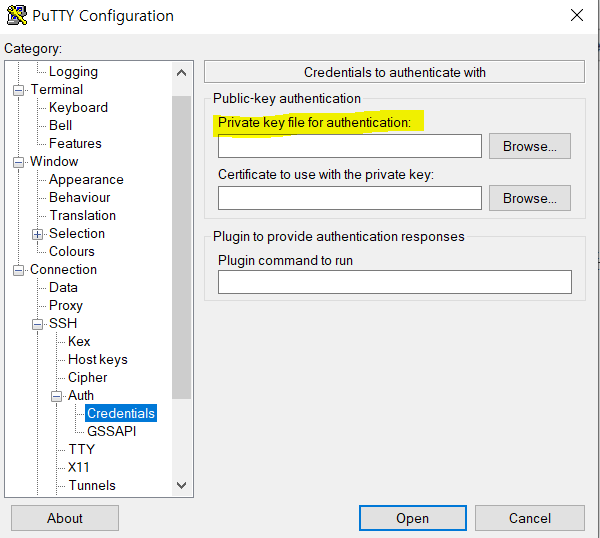Select the Auth category

click(81, 395)
